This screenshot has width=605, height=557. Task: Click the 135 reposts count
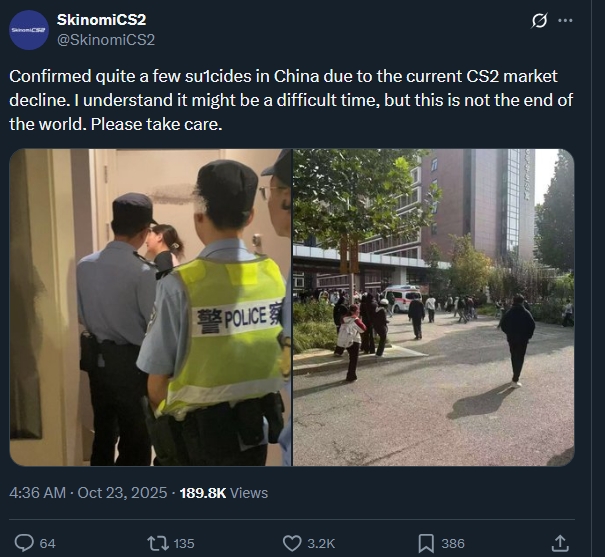(184, 543)
